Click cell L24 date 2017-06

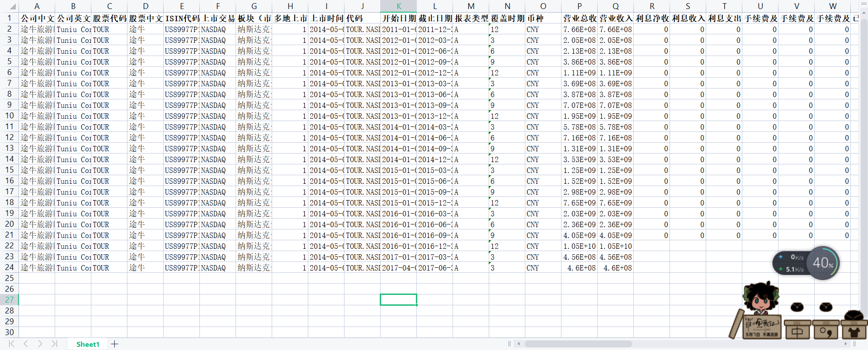(x=434, y=268)
